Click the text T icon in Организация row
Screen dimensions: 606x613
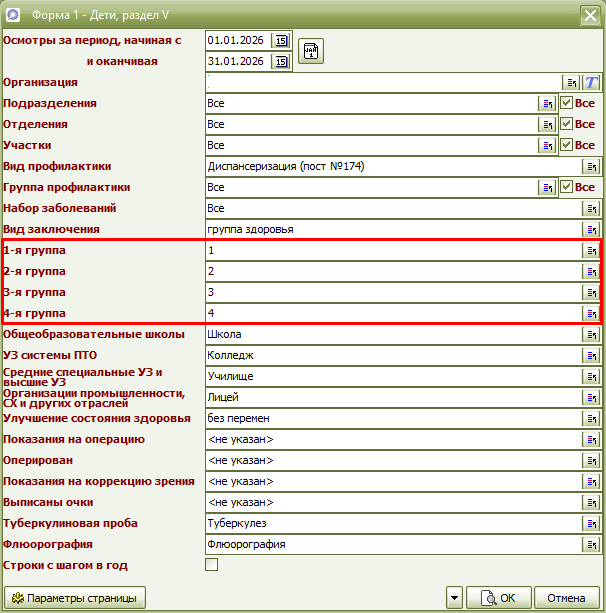point(592,82)
